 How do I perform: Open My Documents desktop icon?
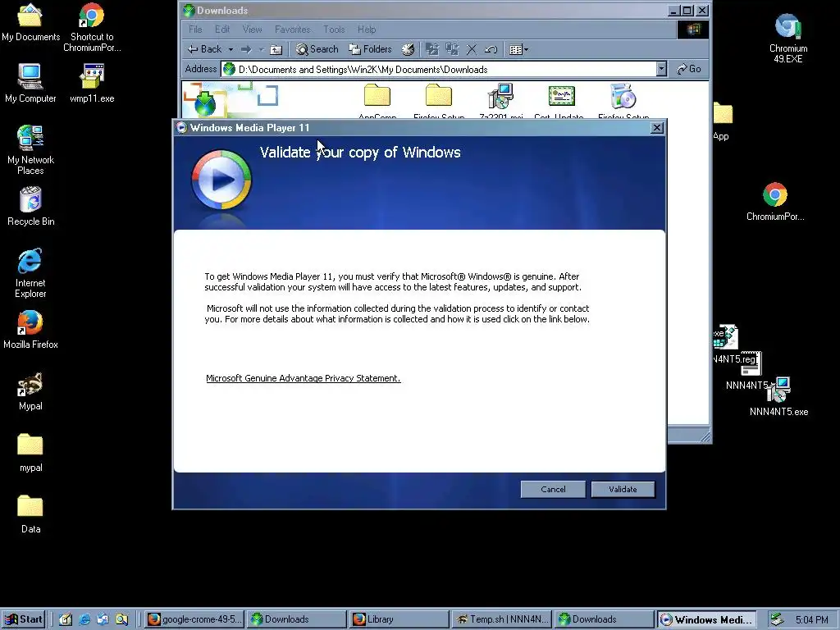pyautogui.click(x=30, y=22)
